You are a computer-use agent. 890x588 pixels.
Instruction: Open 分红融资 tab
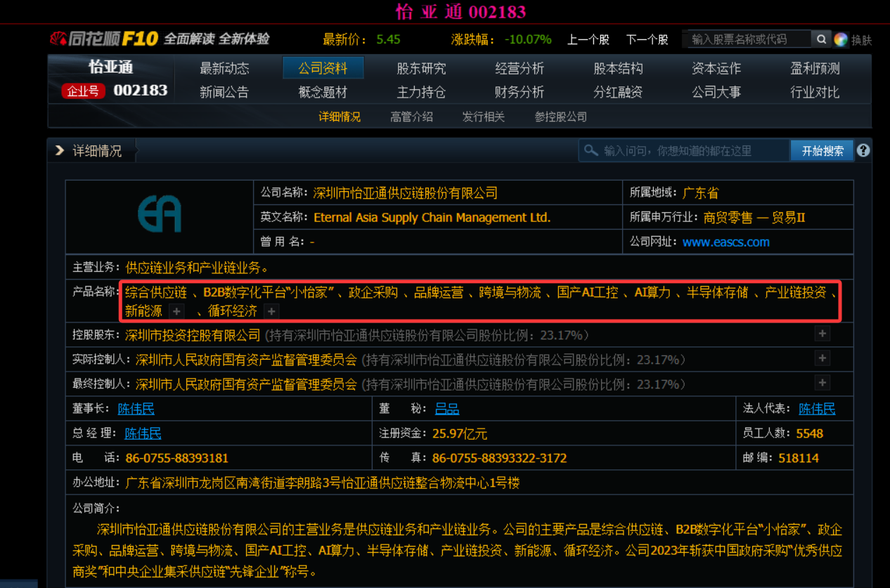[618, 92]
